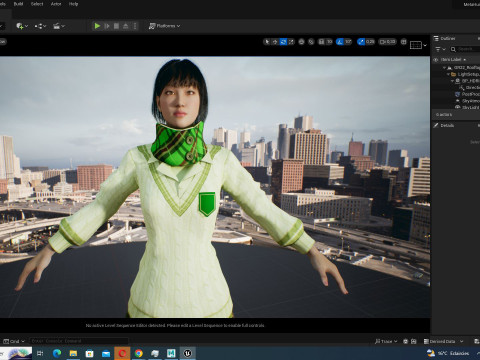Open the add content quick menu

[x=22, y=26]
